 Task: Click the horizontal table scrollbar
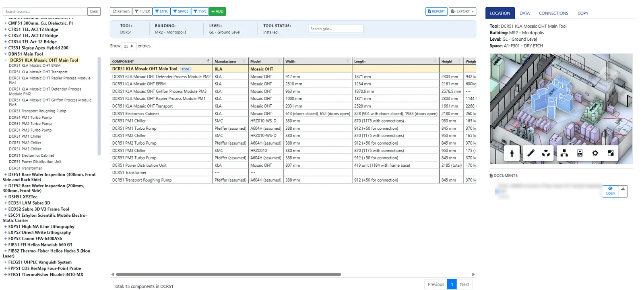tap(228, 274)
